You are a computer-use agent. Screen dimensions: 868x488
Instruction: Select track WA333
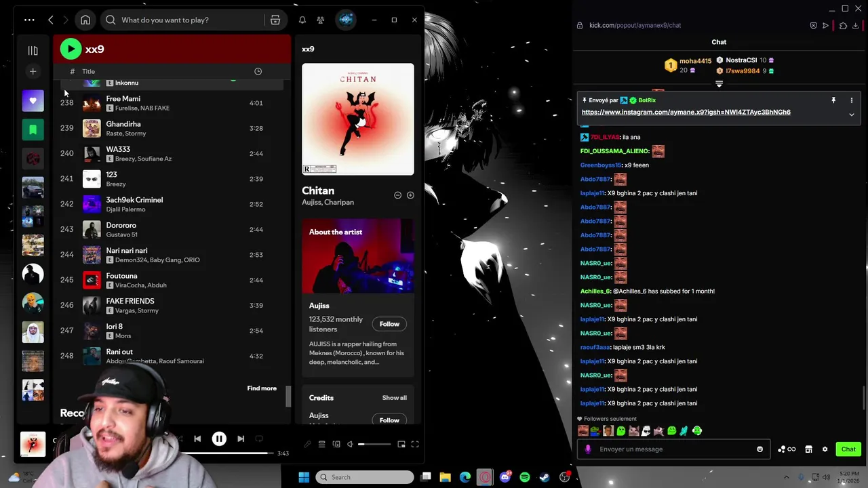170,153
